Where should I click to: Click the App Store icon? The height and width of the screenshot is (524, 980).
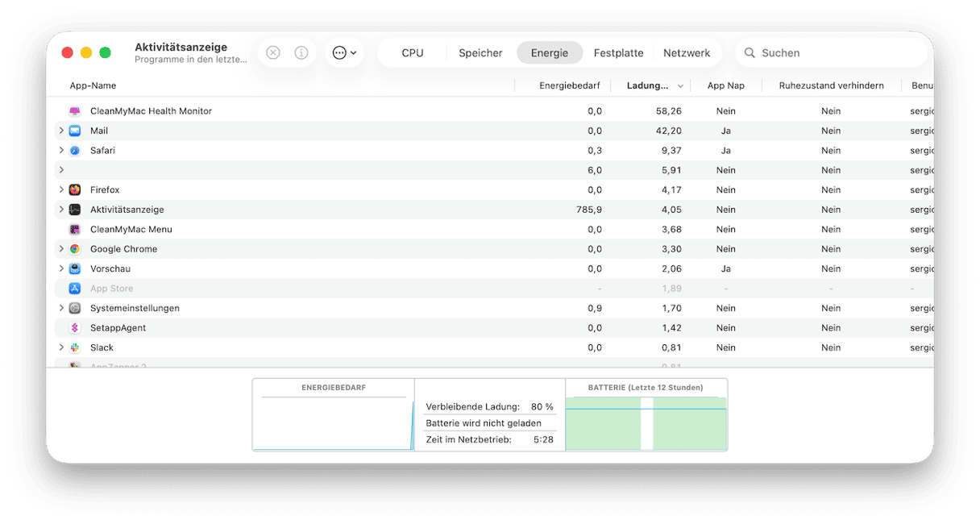[75, 289]
